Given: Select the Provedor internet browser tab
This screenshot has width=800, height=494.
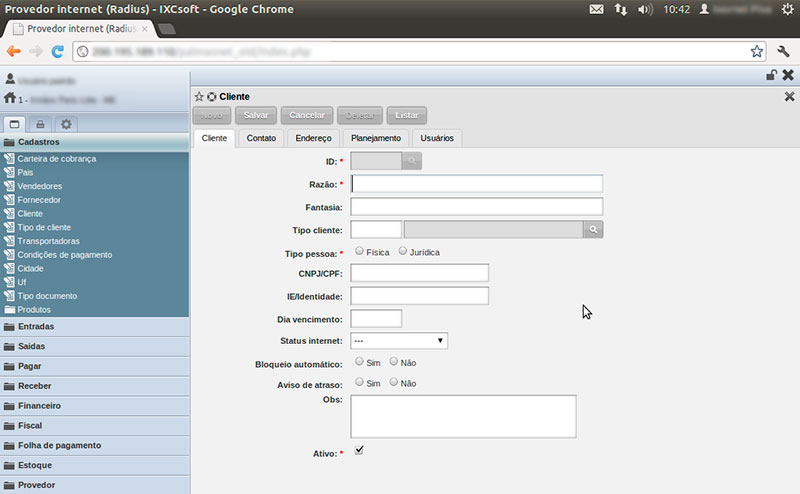Looking at the screenshot, I should [82, 29].
